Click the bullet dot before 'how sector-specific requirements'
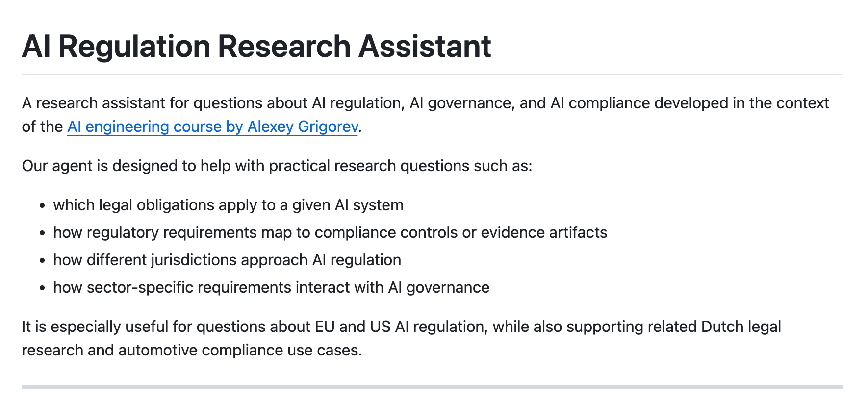868x405 pixels. click(43, 288)
